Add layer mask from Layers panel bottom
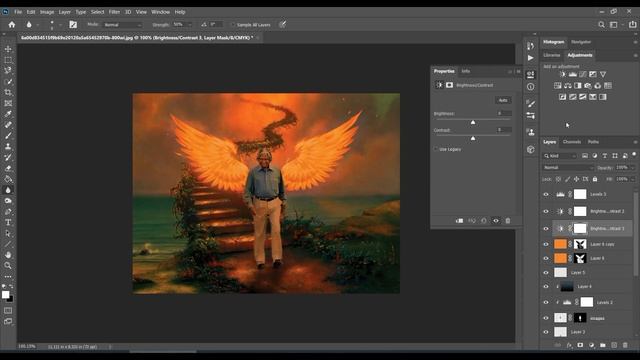 580,345
